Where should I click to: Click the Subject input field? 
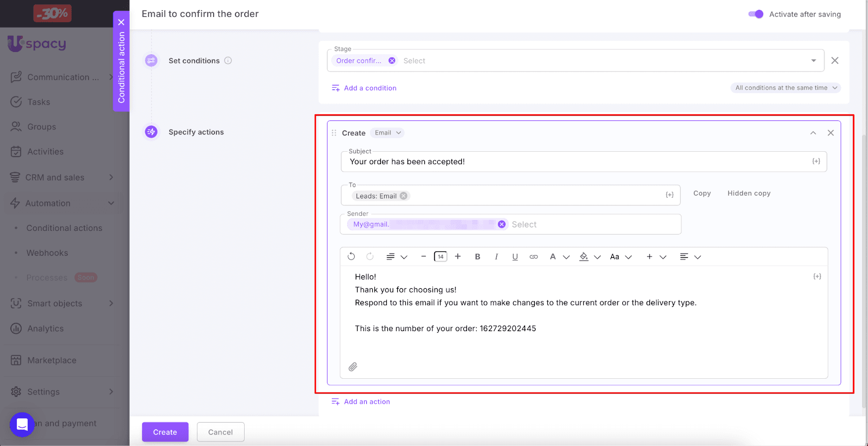pos(575,161)
